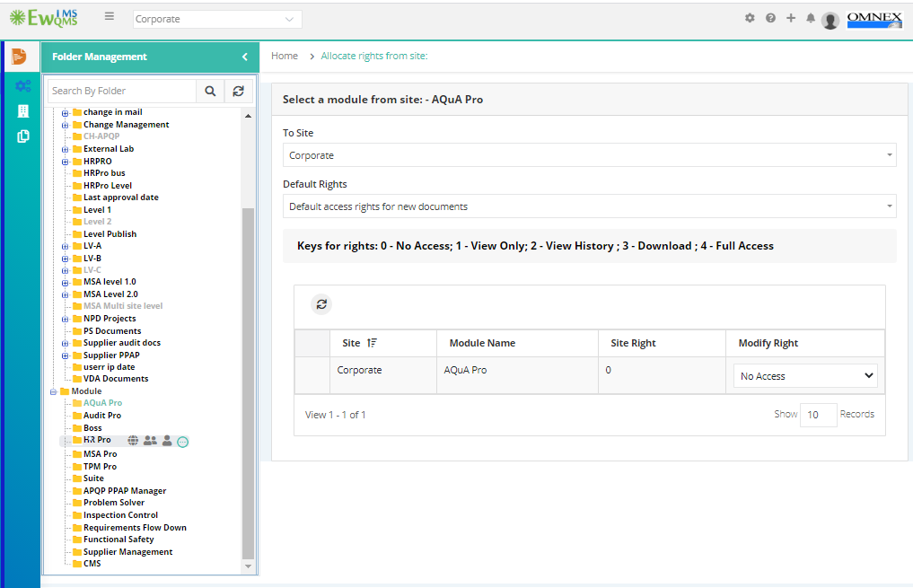Click the EwQIMS logo

coord(44,18)
